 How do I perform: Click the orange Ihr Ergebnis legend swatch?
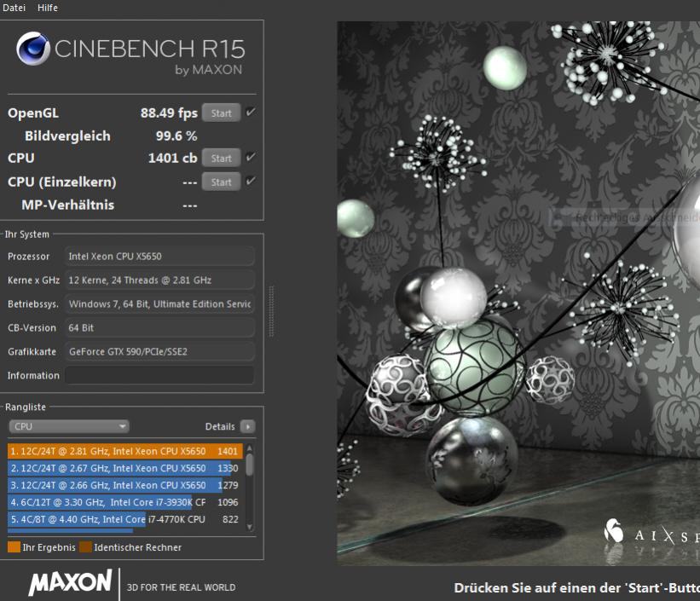tap(14, 547)
